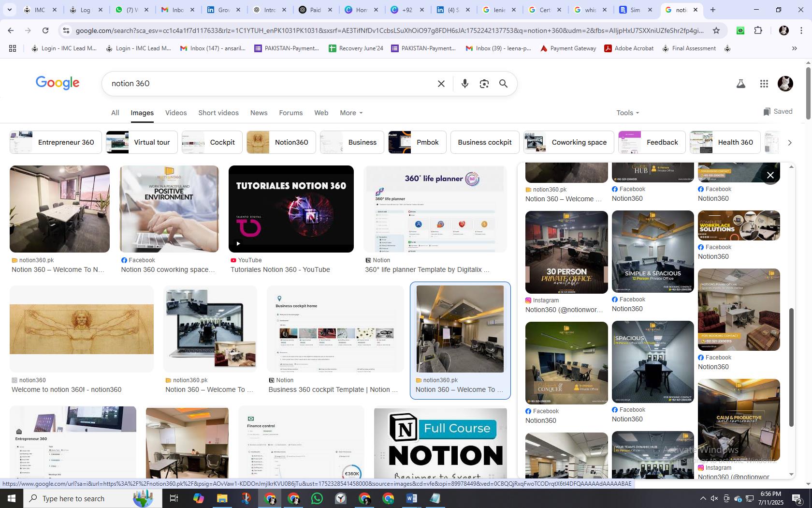Open Google Lens image search
This screenshot has width=812, height=508.
coord(484,84)
